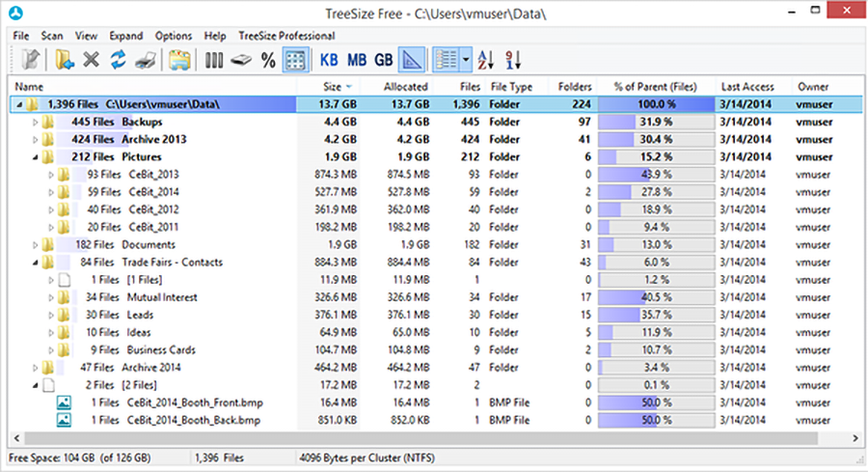Collapse the root Data folder node
The width and height of the screenshot is (868, 472).
19,104
